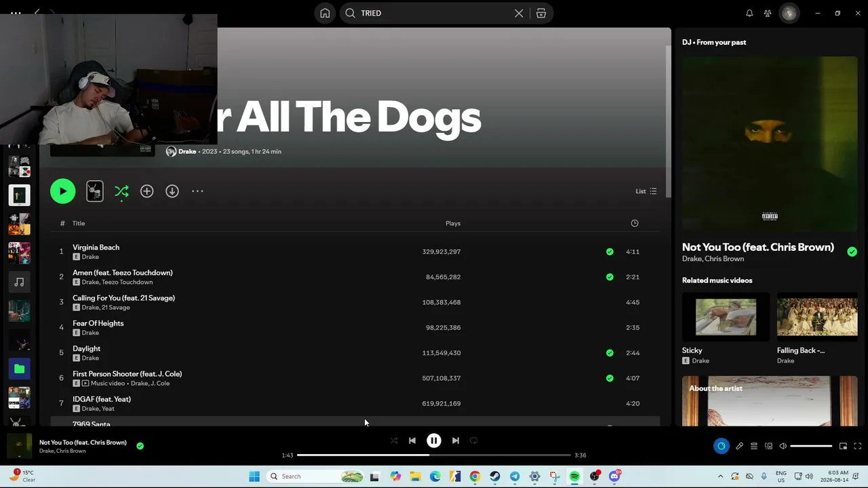The width and height of the screenshot is (868, 488).
Task: Open music-note playlist in the library sidebar
Action: 19,282
